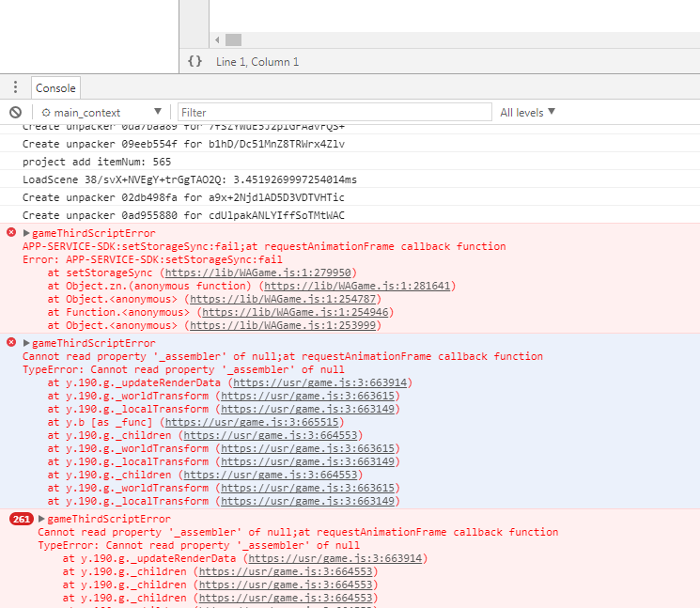
Task: Open the console three-dot menu
Action: coord(16,87)
